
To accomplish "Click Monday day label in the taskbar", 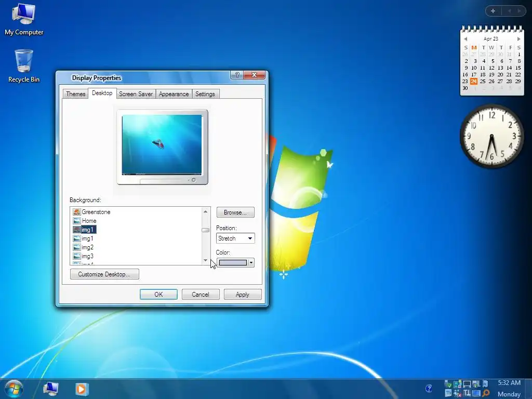I will [x=509, y=394].
